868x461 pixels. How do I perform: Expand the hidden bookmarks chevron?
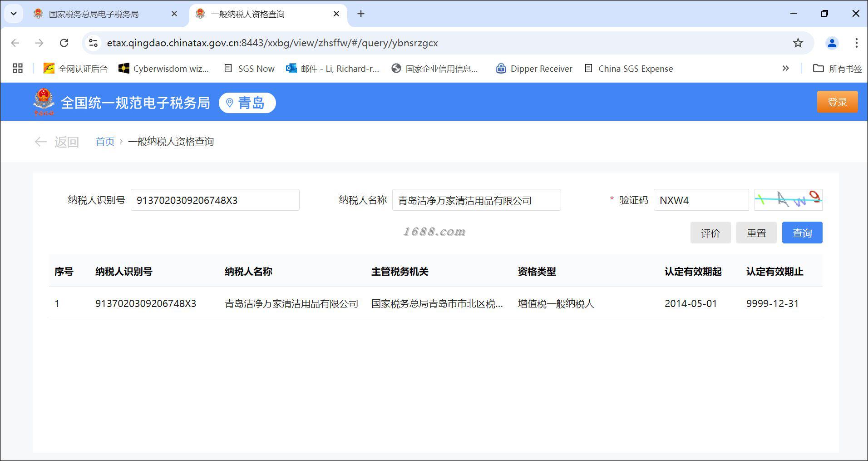(x=785, y=69)
